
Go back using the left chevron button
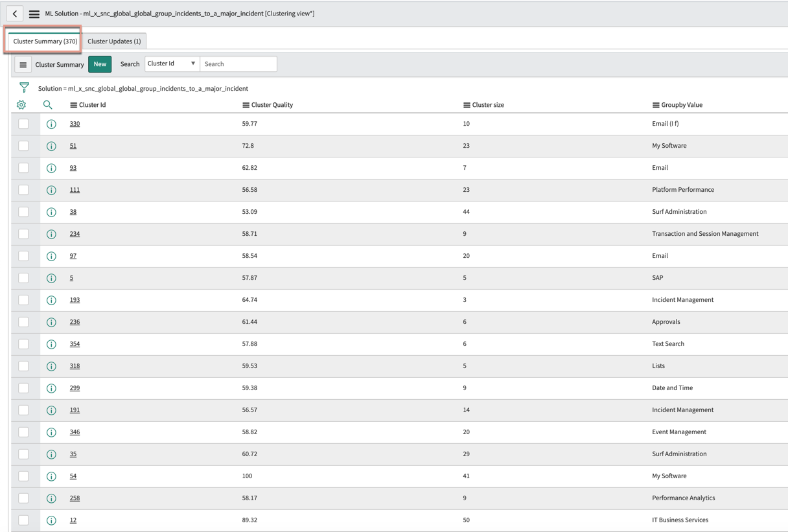15,14
